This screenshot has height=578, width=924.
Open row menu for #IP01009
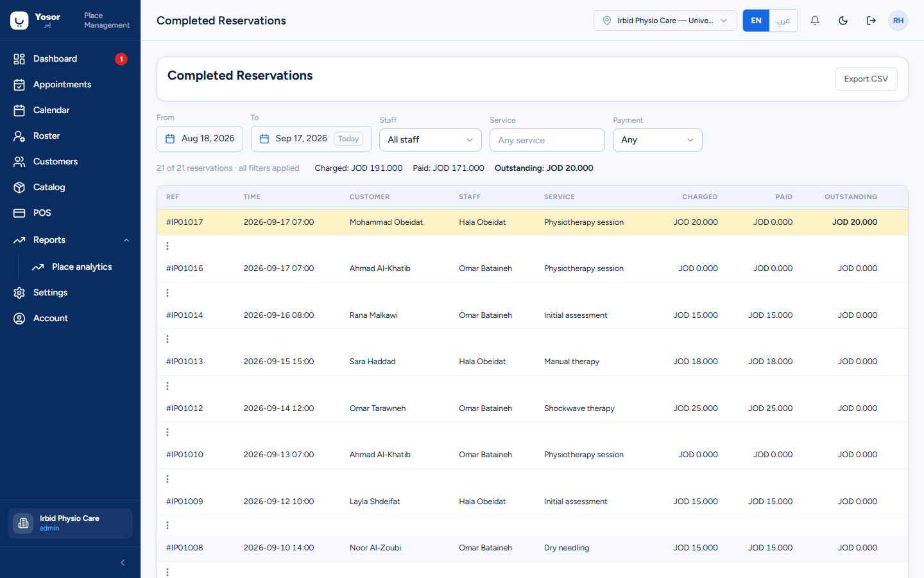167,525
